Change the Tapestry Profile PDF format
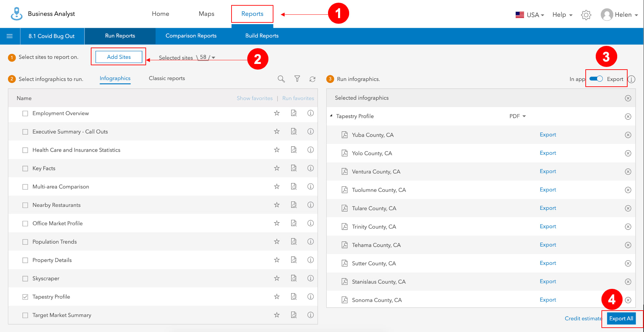The image size is (644, 332). tap(517, 116)
